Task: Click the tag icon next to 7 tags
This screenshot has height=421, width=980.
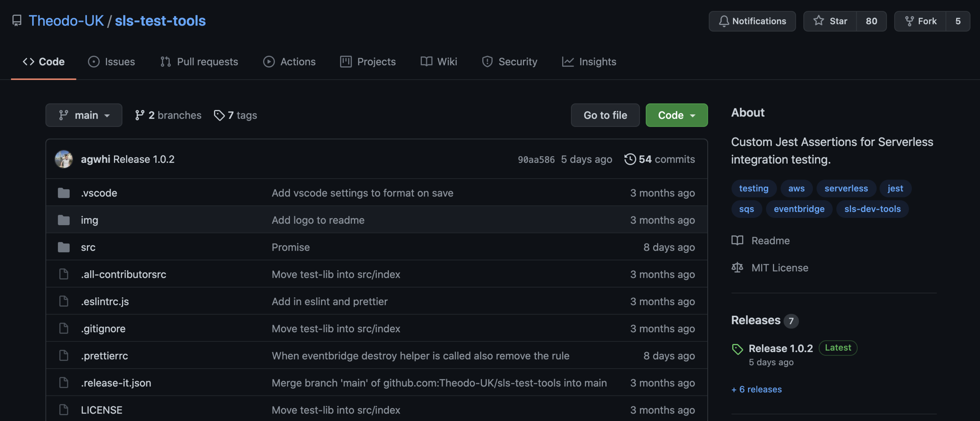Action: coord(219,115)
